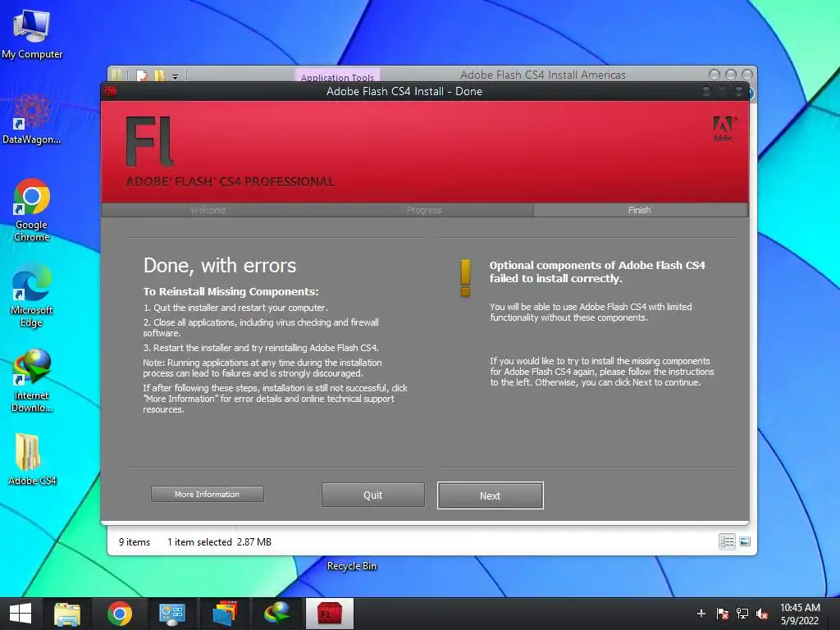
Task: Open the Internet Download Manager desktop shortcut
Action: (32, 381)
